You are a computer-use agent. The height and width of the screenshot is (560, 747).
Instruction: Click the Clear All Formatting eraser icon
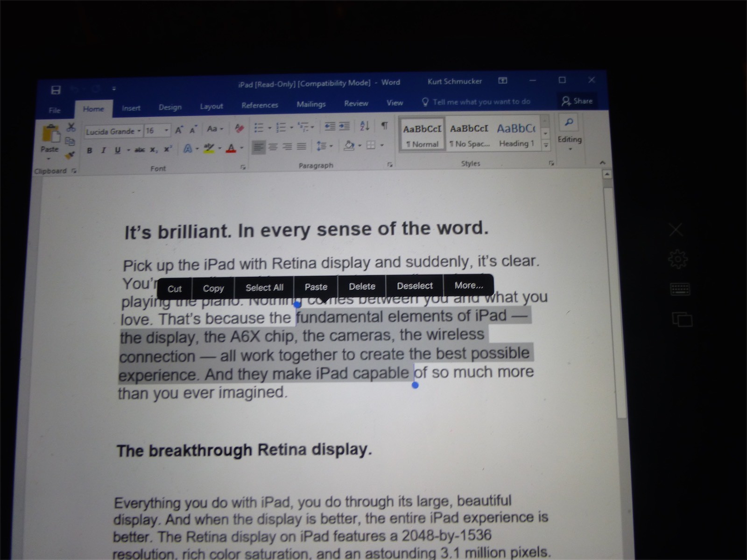240,128
